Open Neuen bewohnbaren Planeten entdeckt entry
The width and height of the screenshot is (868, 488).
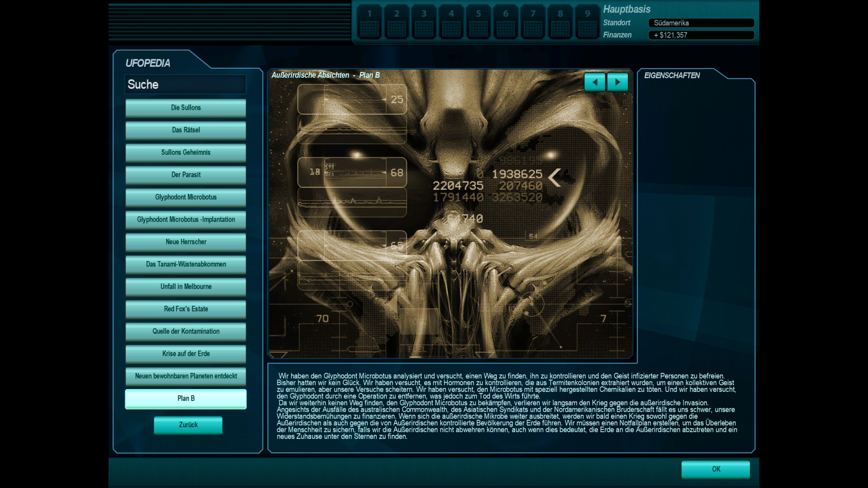[186, 376]
